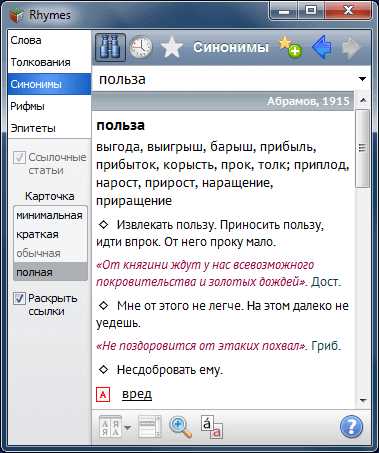
Task: Click the red A antonym icon
Action: pyautogui.click(x=103, y=395)
